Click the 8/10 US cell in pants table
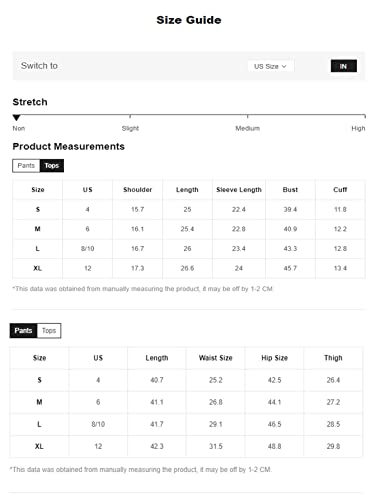 point(98,424)
